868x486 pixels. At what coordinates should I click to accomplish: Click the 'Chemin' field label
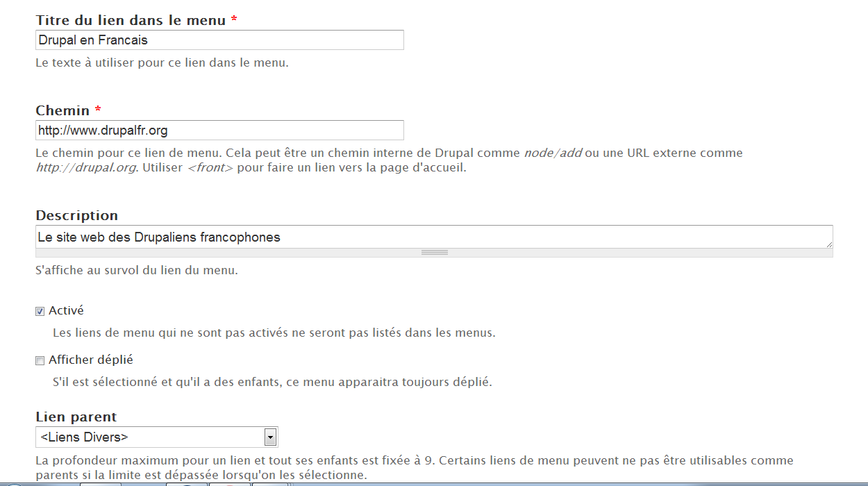(62, 111)
